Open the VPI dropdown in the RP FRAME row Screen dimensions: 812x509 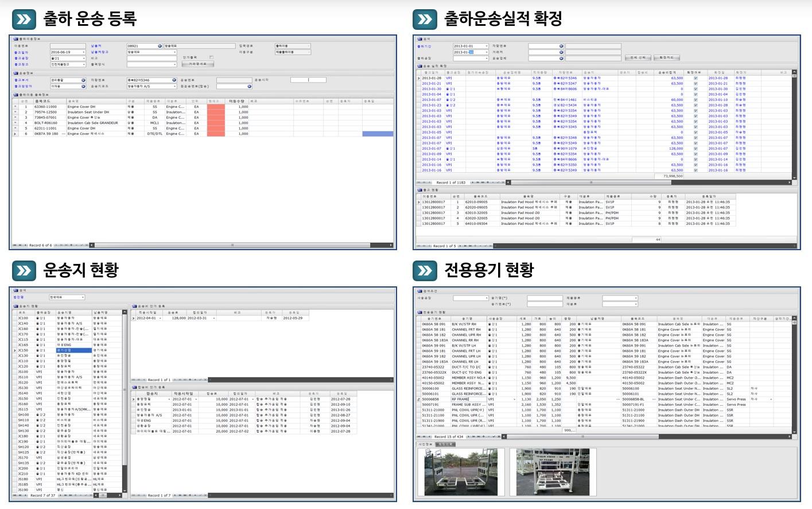point(514,399)
